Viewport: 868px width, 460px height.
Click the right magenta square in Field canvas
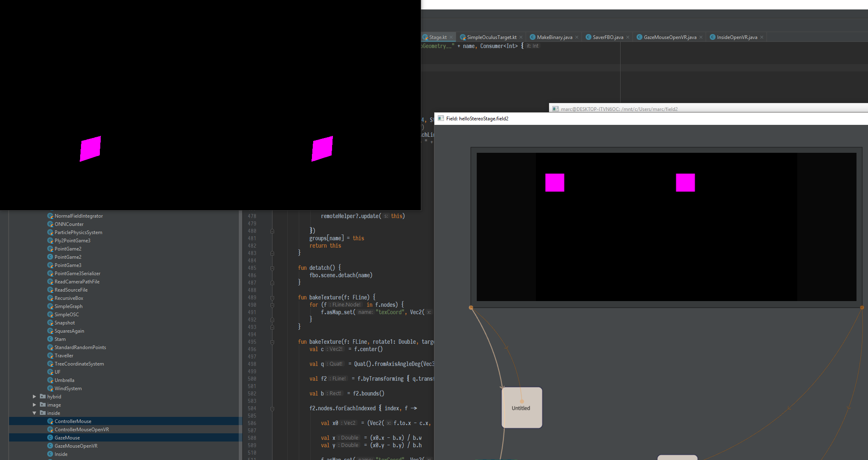[685, 182]
